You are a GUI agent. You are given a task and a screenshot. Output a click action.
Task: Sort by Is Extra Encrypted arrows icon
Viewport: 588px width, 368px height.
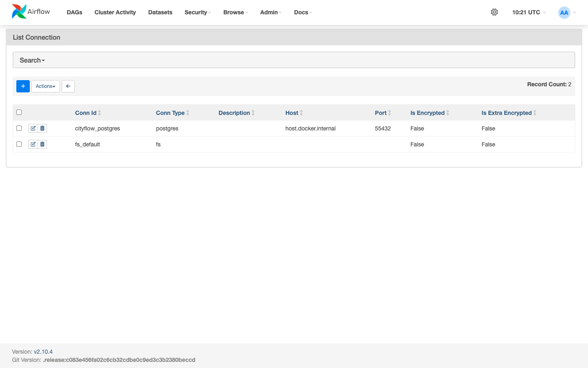pyautogui.click(x=535, y=113)
